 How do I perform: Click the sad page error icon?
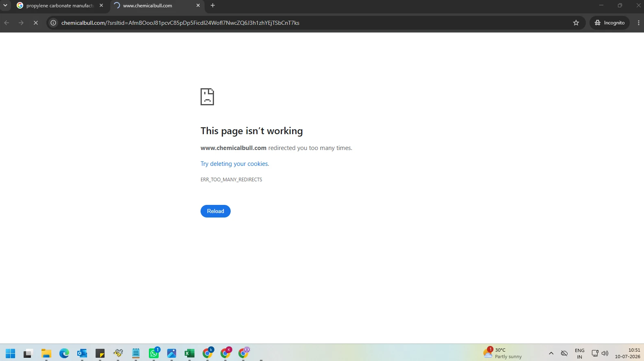(x=207, y=97)
